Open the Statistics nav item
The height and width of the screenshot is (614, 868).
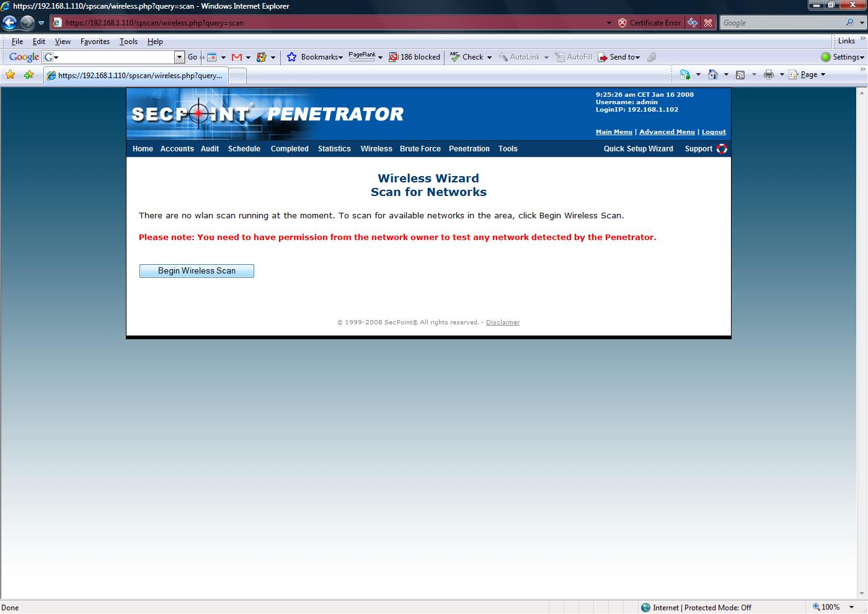coord(334,149)
